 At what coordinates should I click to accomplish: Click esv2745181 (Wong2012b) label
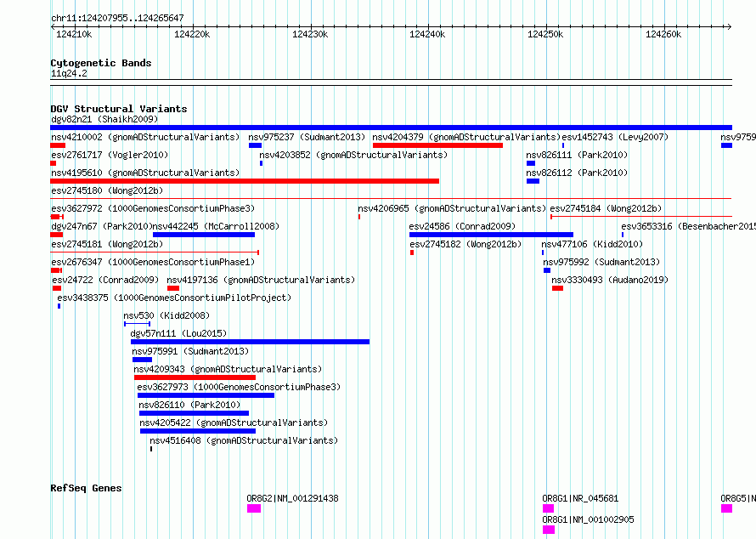(107, 244)
